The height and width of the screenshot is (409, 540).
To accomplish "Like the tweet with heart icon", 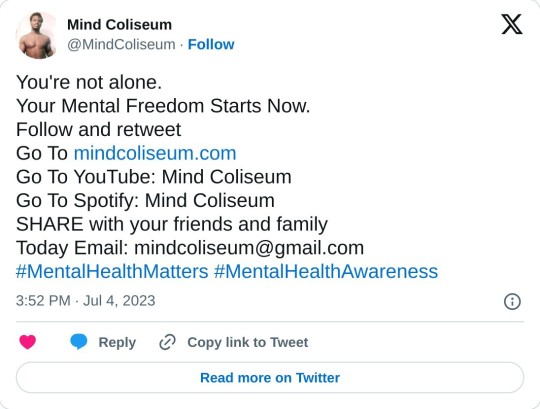I will [x=28, y=342].
